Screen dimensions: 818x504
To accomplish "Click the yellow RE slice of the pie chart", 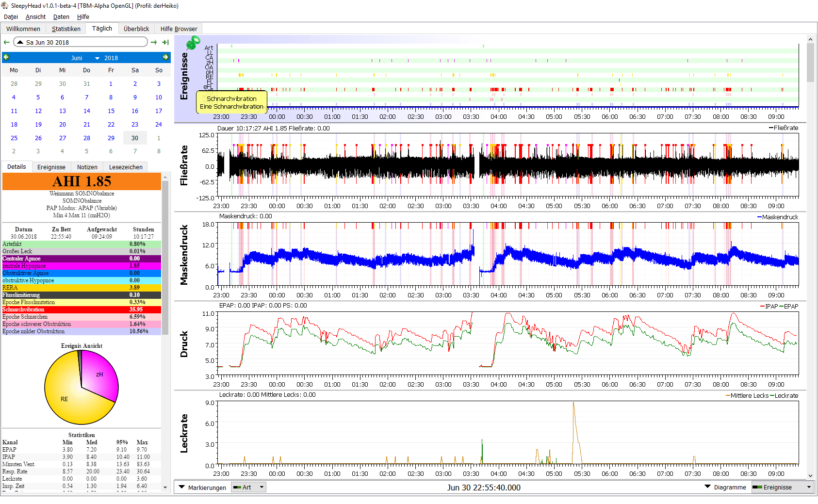I will (64, 399).
